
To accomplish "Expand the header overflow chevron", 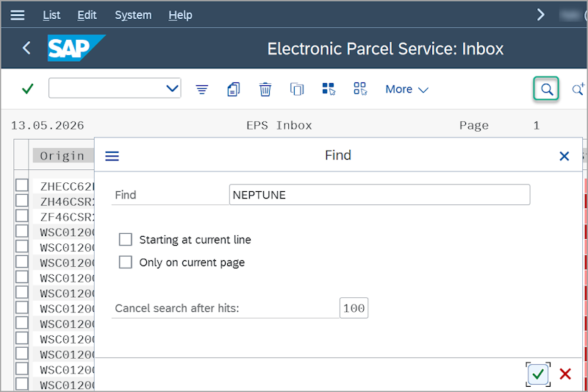I will click(540, 15).
